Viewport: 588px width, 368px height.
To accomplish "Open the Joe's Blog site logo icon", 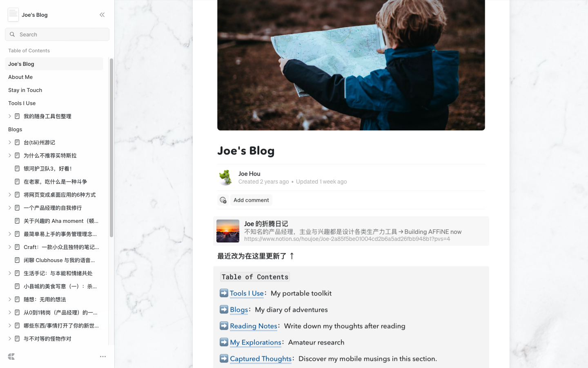I will point(13,15).
